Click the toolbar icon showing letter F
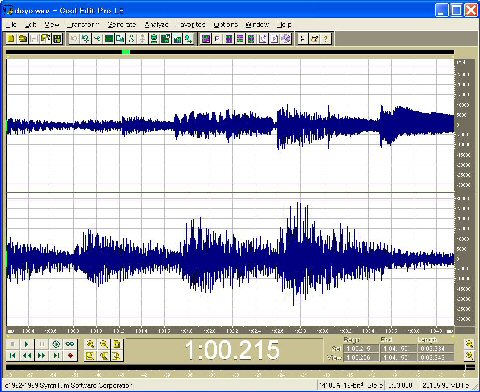 tap(217, 39)
